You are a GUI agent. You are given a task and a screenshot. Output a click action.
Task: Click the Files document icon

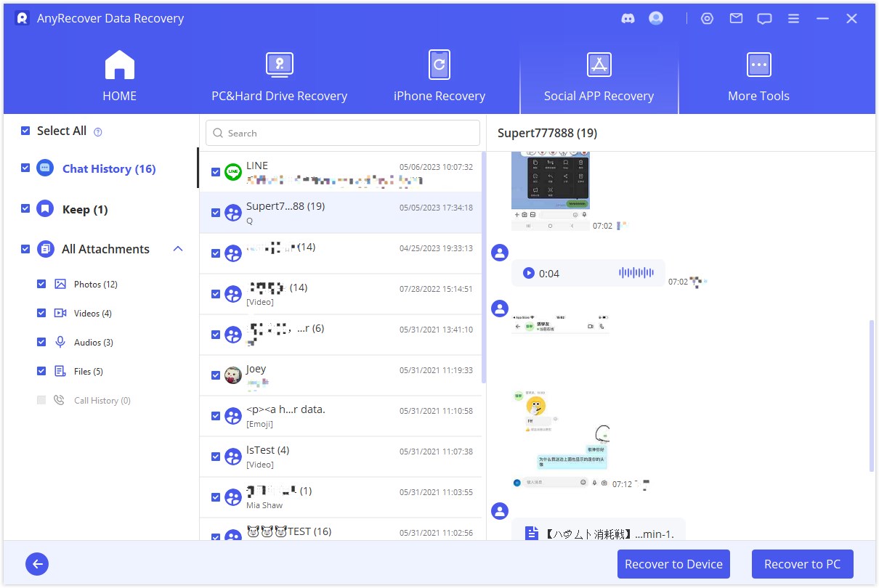tap(60, 371)
